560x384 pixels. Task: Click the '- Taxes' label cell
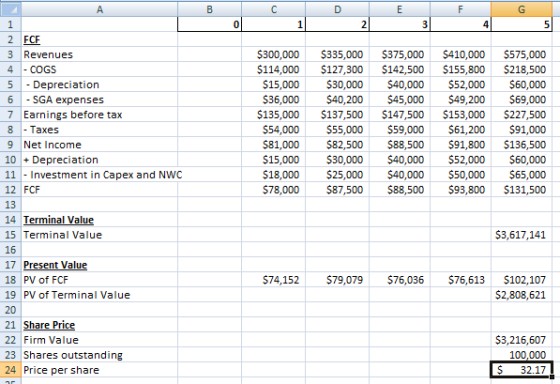coord(100,129)
